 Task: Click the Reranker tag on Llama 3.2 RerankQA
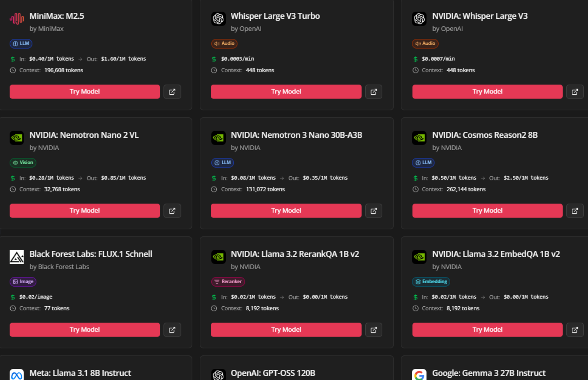(x=228, y=281)
